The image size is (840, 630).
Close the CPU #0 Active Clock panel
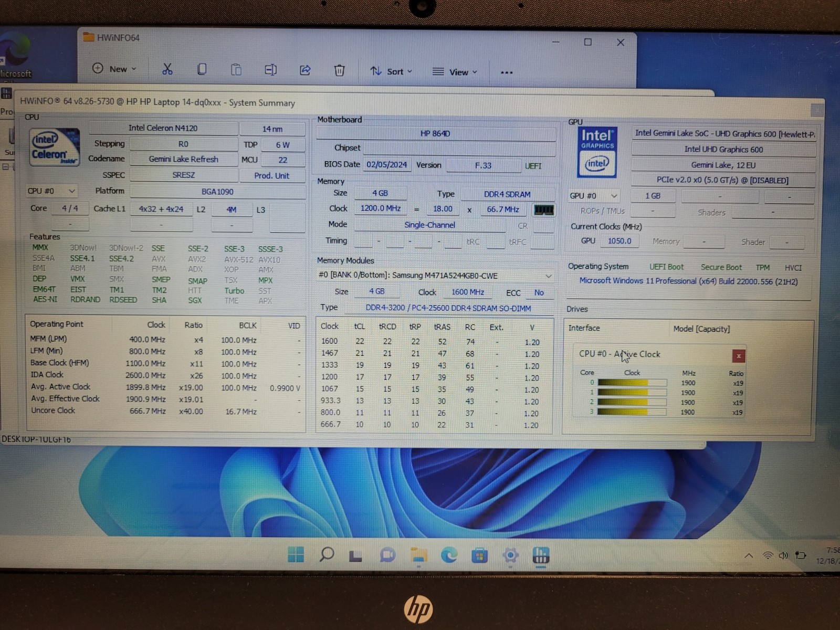coord(738,356)
